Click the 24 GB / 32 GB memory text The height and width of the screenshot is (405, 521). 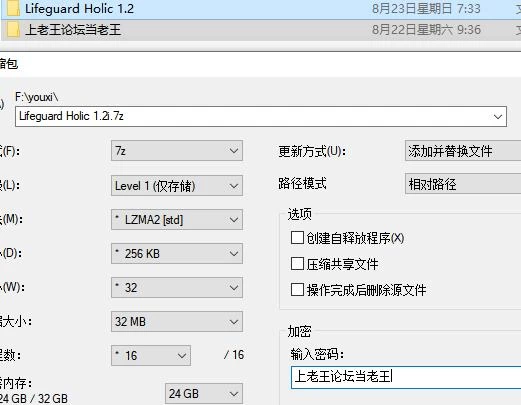click(x=34, y=398)
